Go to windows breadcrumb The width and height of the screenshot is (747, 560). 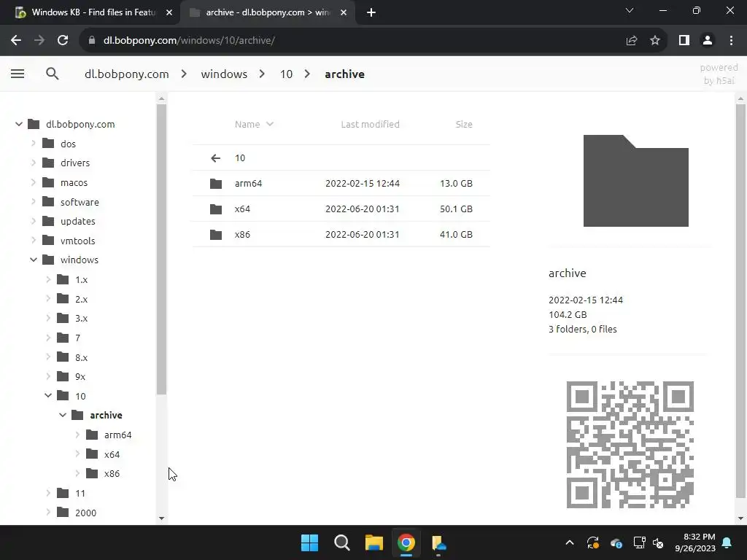(x=224, y=74)
